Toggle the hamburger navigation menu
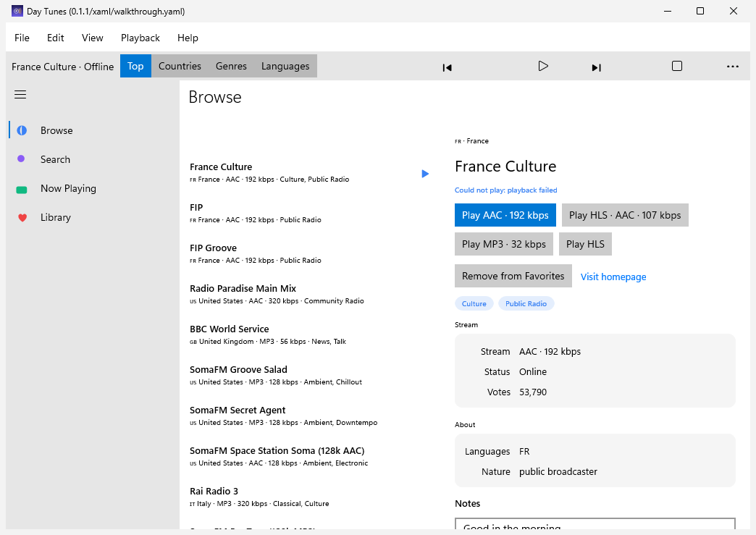Viewport: 756px width, 535px height. tap(20, 94)
